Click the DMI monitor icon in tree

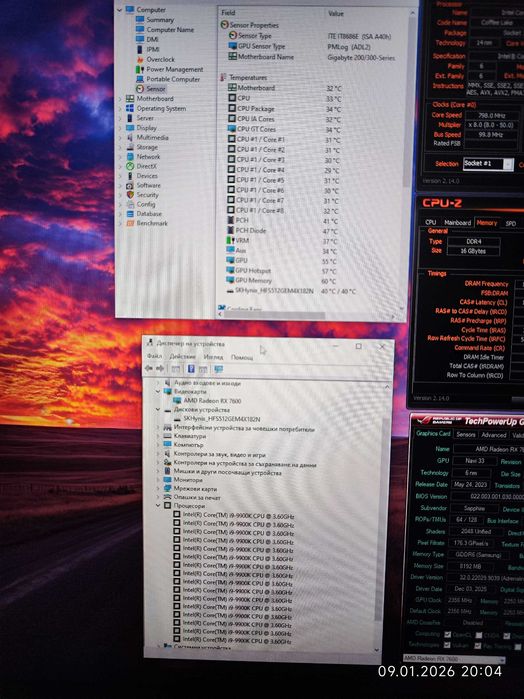[x=140, y=39]
